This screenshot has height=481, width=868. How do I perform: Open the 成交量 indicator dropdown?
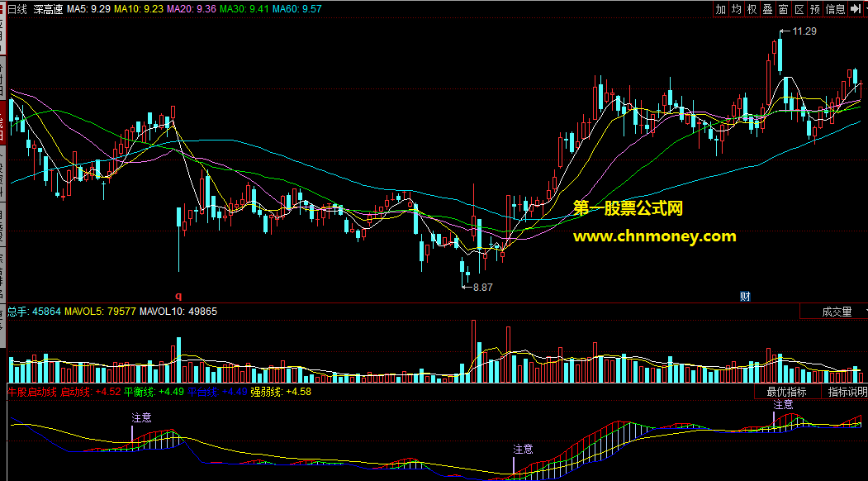(837, 312)
